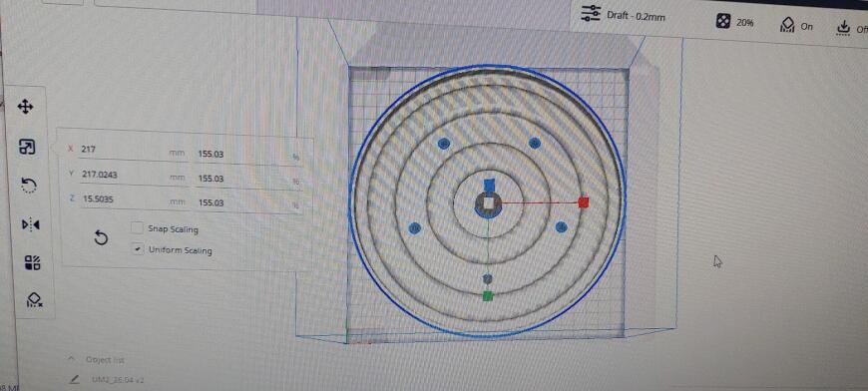The height and width of the screenshot is (391, 868).
Task: Reset the scale with the circular arrow button
Action: tap(101, 238)
